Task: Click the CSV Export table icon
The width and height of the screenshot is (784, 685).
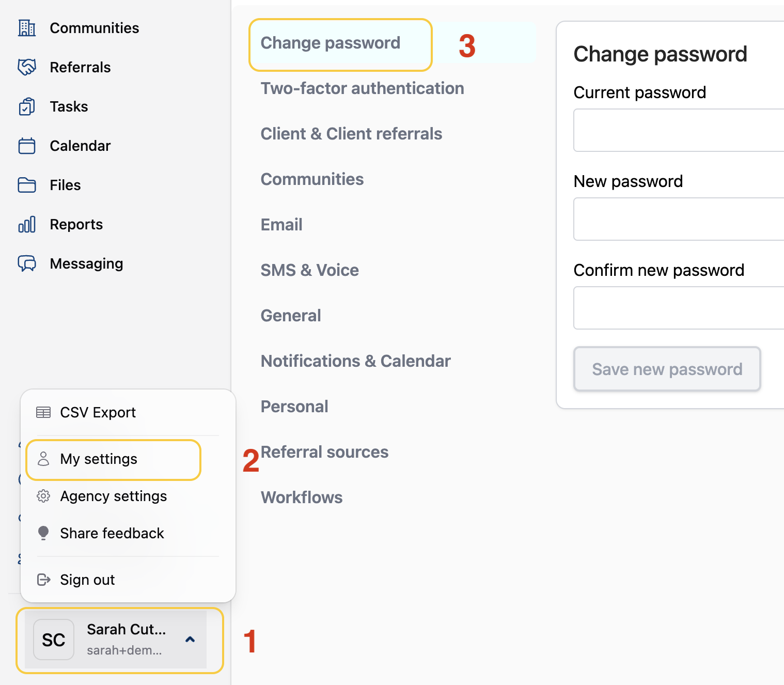Action: (43, 412)
